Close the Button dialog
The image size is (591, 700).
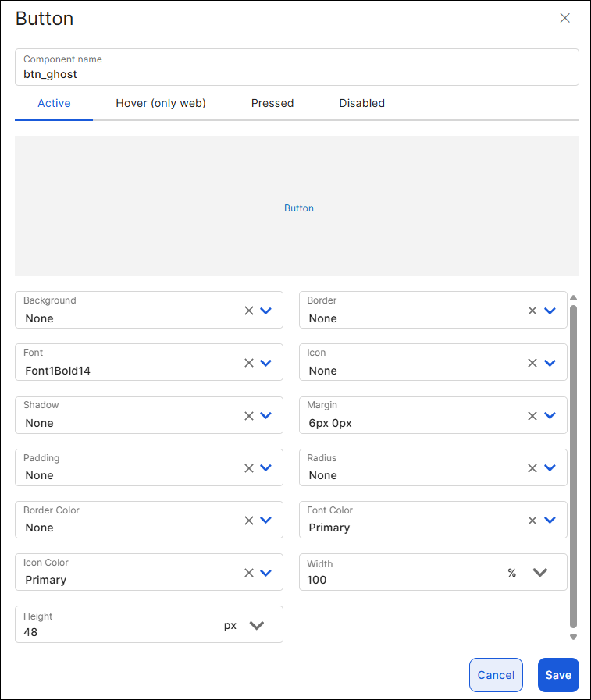[x=565, y=18]
